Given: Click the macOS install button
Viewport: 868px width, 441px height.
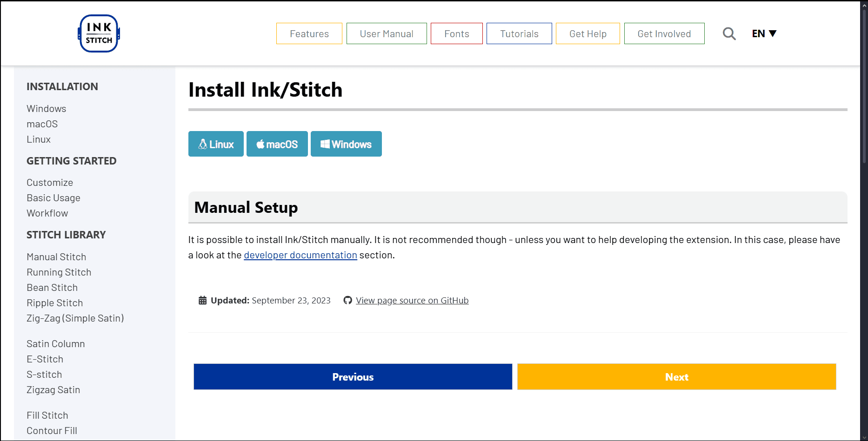Looking at the screenshot, I should 277,144.
